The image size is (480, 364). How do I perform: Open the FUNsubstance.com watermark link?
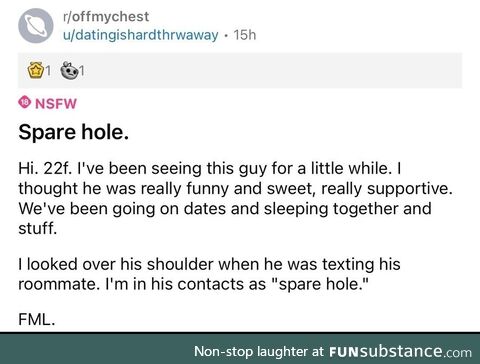coord(400,351)
